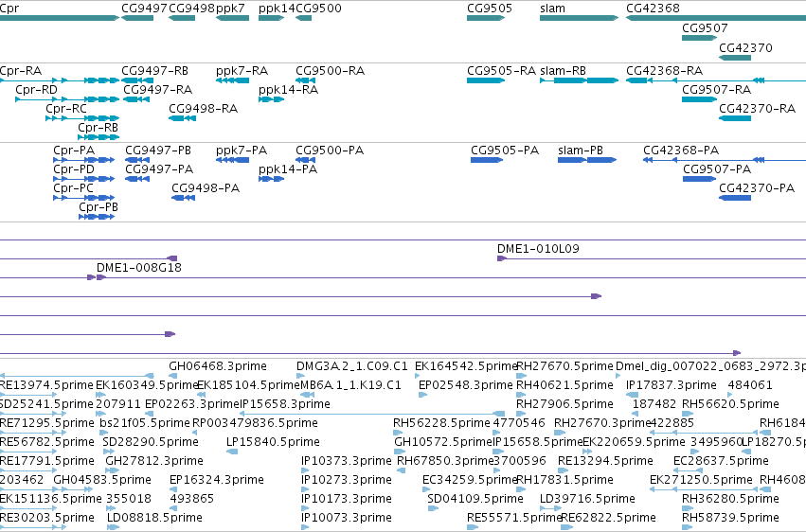Screen dimensions: 806x532
Task: Select the CG9507-PA coding sequence
Action: click(700, 179)
